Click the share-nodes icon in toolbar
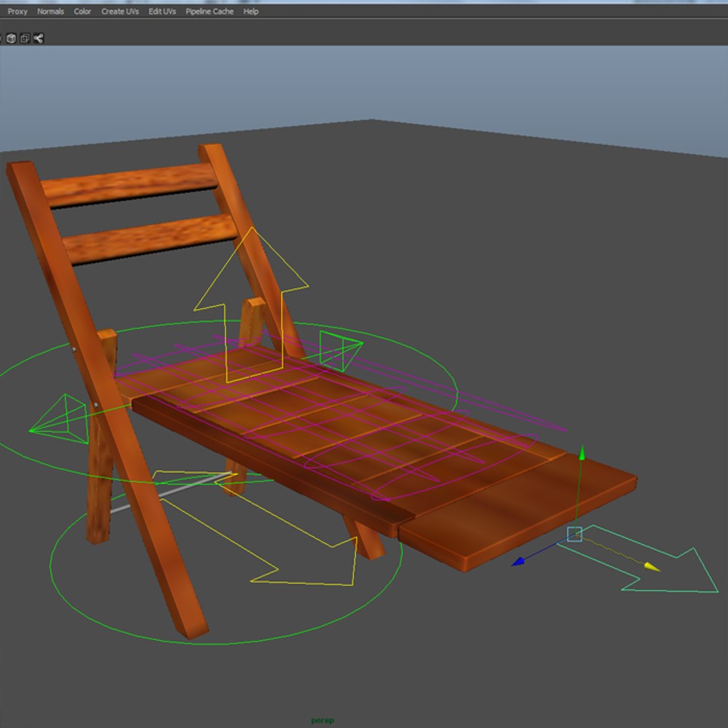Image resolution: width=728 pixels, height=728 pixels. pyautogui.click(x=38, y=38)
